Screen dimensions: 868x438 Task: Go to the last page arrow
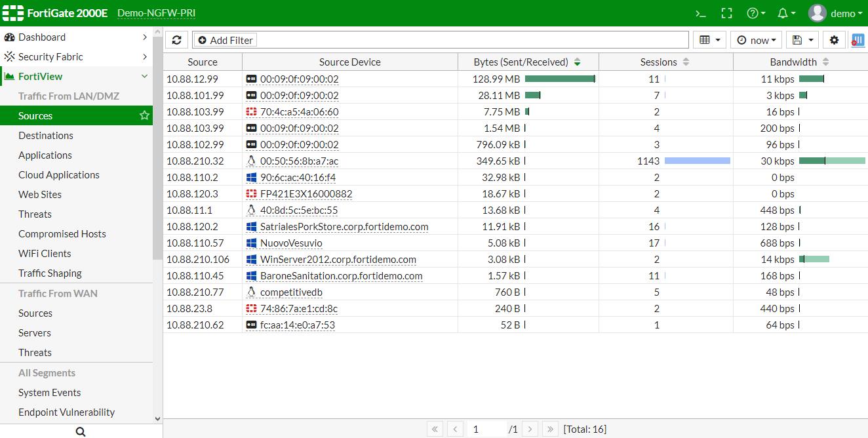551,429
